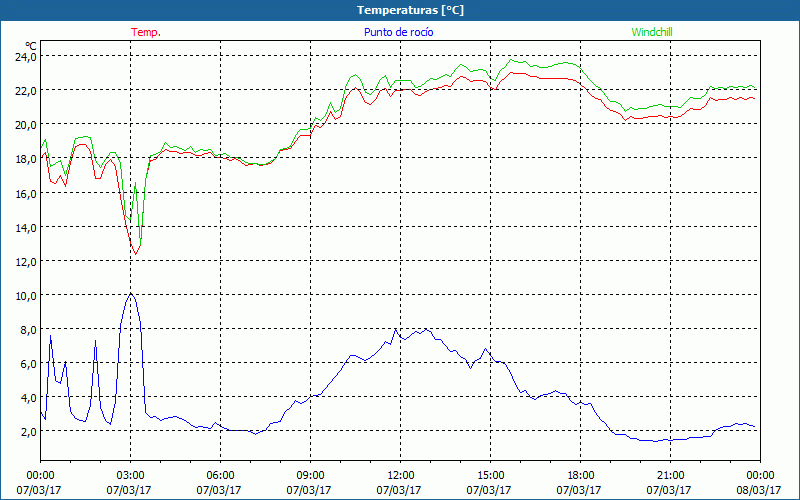
Task: Click the red temperature minimum near 03:00
Action: point(135,254)
